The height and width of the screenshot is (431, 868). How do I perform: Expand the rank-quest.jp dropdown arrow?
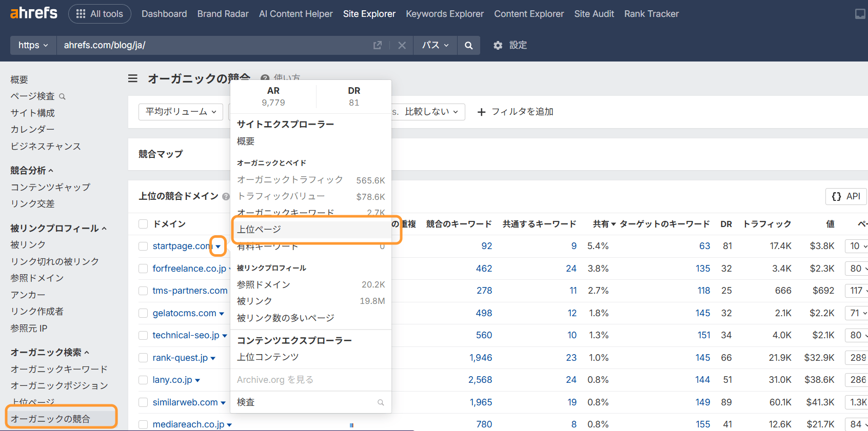tap(213, 358)
